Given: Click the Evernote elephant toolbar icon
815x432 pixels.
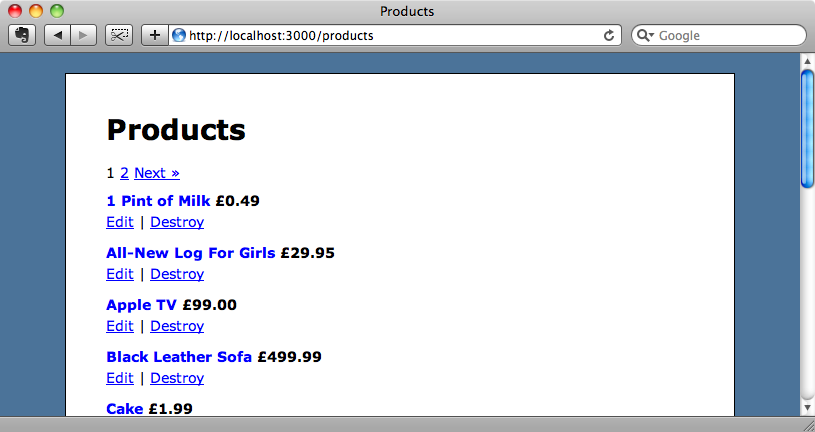Looking at the screenshot, I should pos(22,35).
